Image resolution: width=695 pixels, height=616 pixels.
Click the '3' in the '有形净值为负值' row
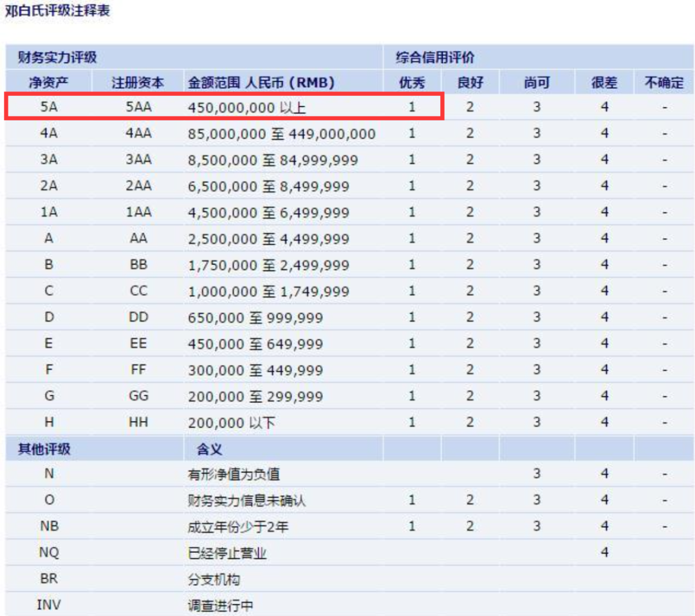point(537,474)
